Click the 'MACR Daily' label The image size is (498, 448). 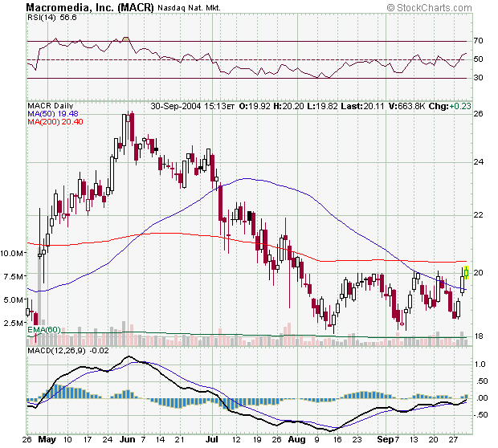pyautogui.click(x=51, y=106)
